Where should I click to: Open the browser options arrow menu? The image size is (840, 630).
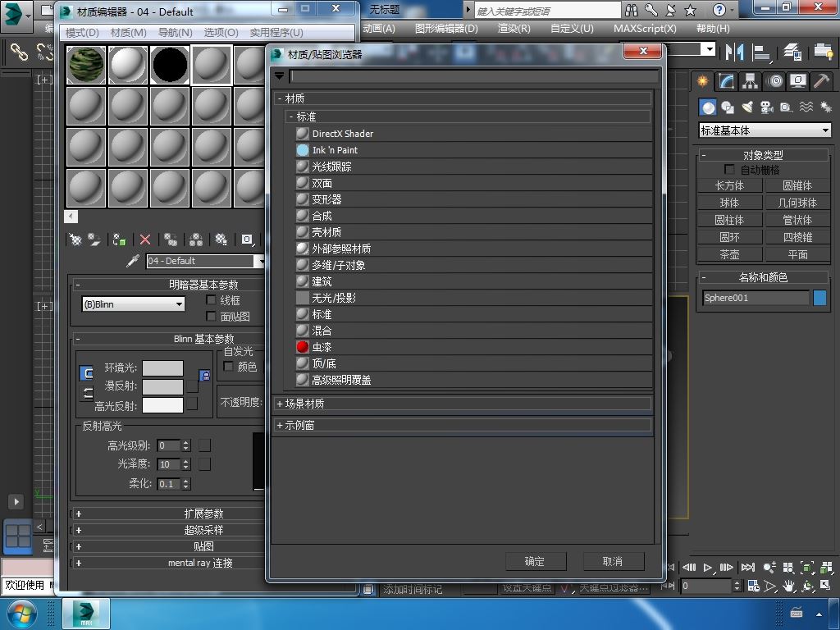point(279,76)
